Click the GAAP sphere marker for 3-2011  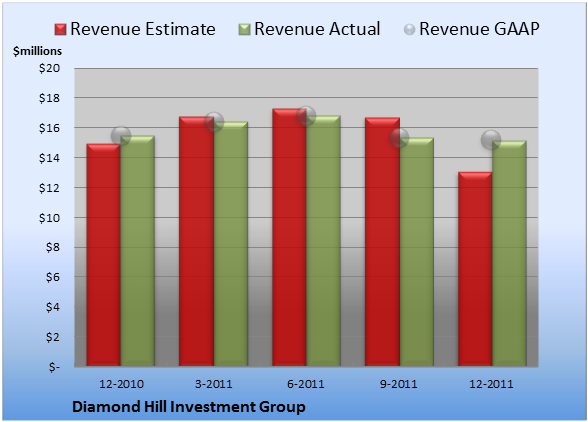point(214,122)
